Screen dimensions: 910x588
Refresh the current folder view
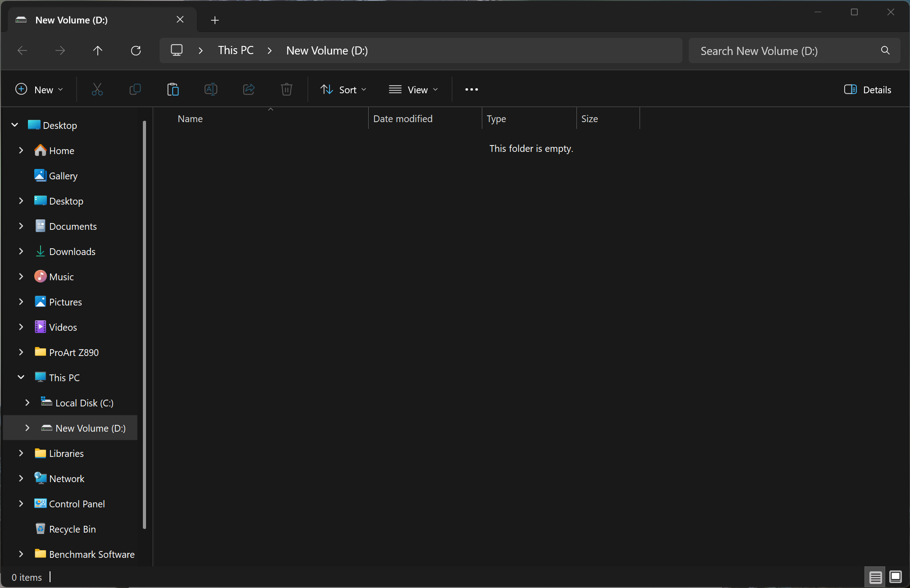pos(136,50)
